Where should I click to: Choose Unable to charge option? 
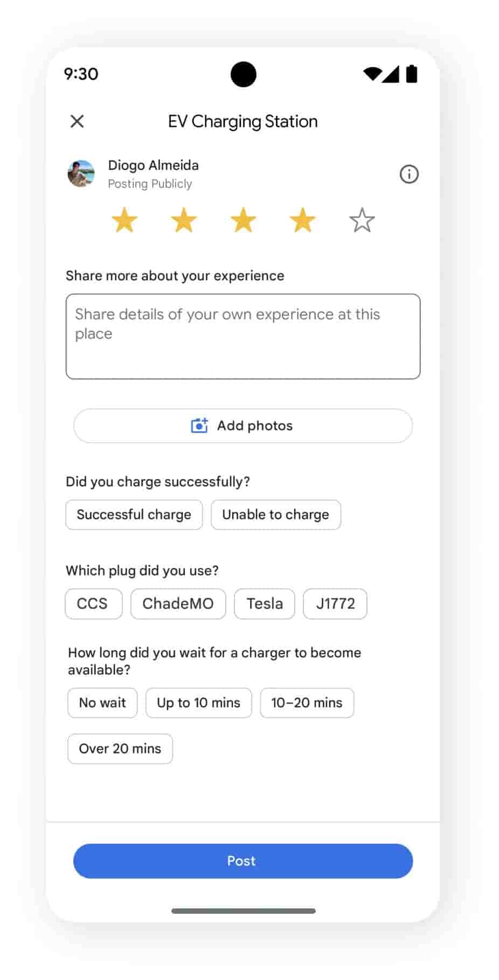point(275,515)
